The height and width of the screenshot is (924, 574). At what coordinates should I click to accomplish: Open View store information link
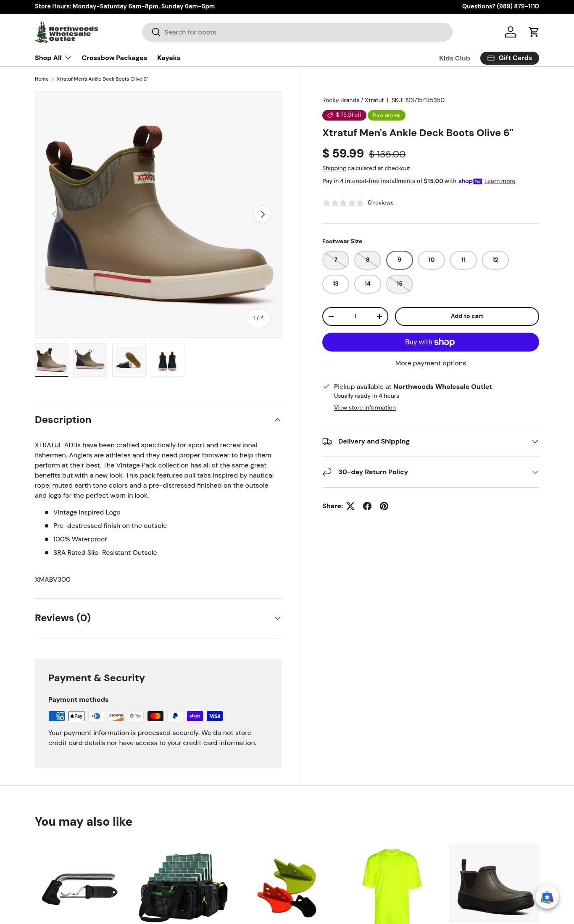click(x=365, y=408)
